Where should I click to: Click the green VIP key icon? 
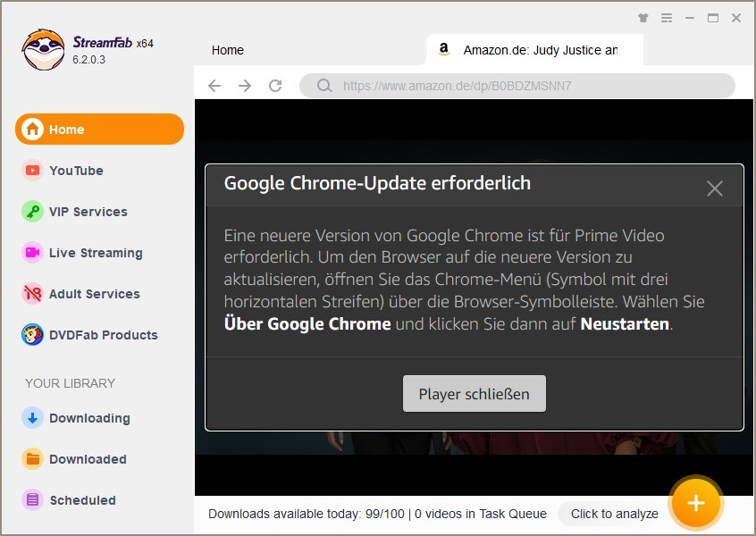point(32,212)
